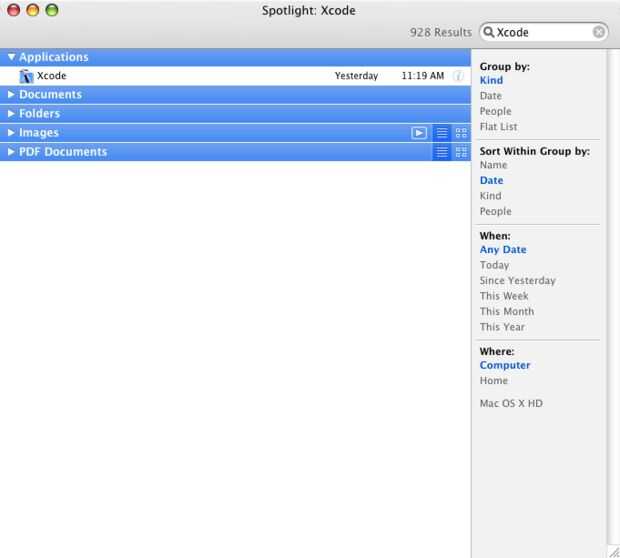Show info for the Xcode result

tap(458, 76)
